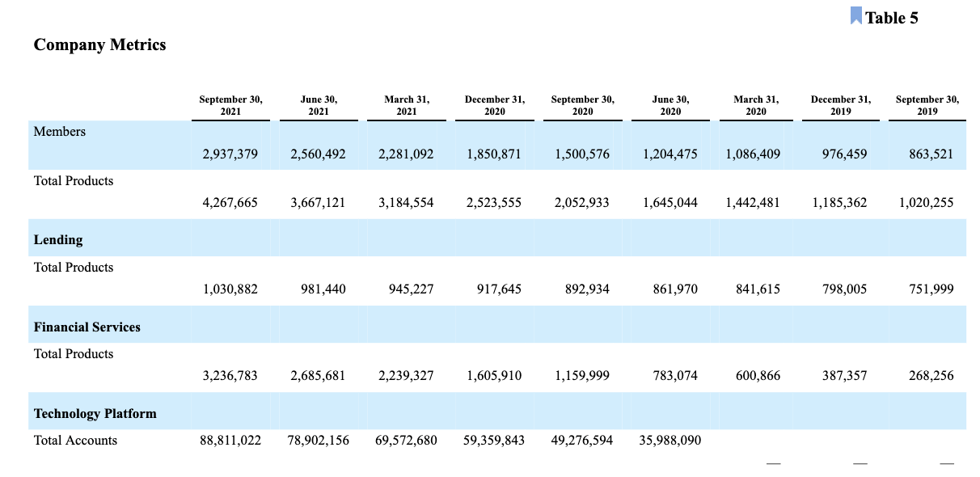The width and height of the screenshot is (980, 477).
Task: Click the Financial Services section header
Action: 87,327
